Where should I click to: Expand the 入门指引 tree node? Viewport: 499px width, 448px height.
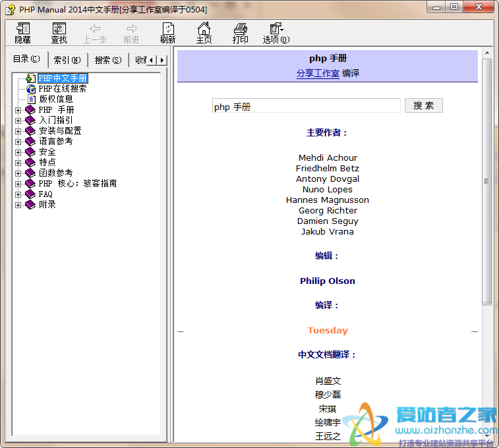18,121
